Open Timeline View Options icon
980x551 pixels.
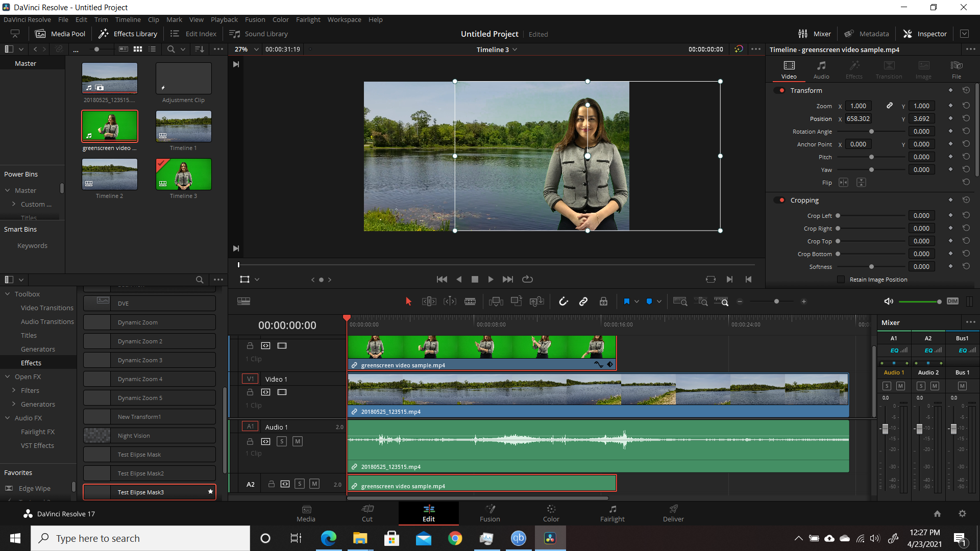click(244, 302)
